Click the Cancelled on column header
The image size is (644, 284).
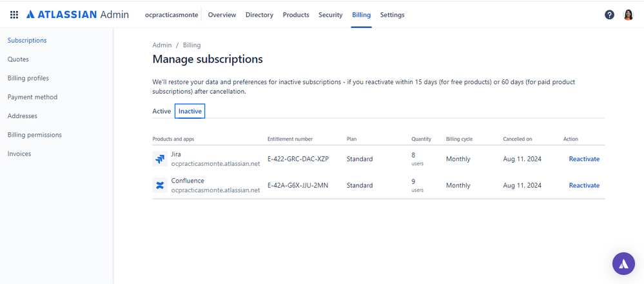[x=518, y=139]
